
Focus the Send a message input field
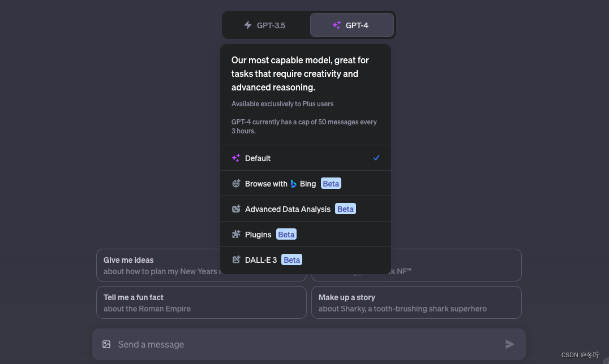click(309, 344)
